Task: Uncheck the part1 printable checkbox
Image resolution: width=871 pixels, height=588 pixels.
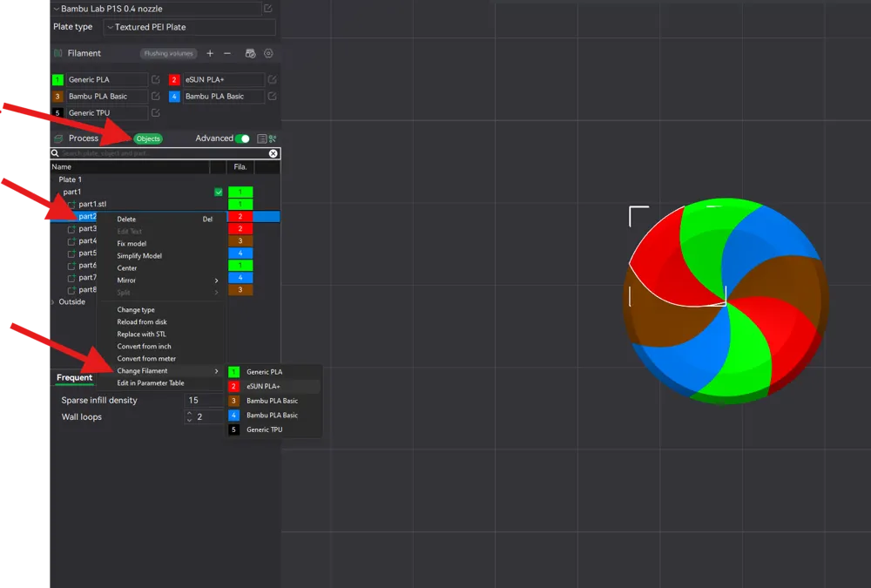Action: point(219,192)
